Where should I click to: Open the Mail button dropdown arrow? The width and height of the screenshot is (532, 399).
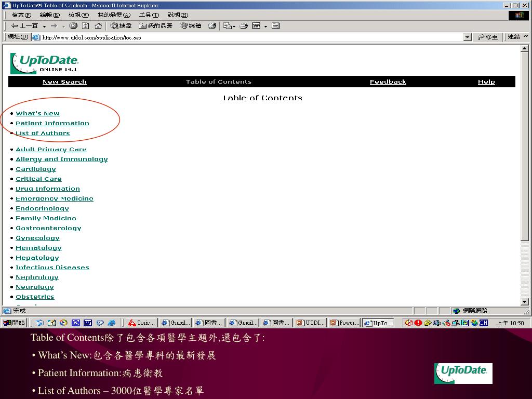234,26
